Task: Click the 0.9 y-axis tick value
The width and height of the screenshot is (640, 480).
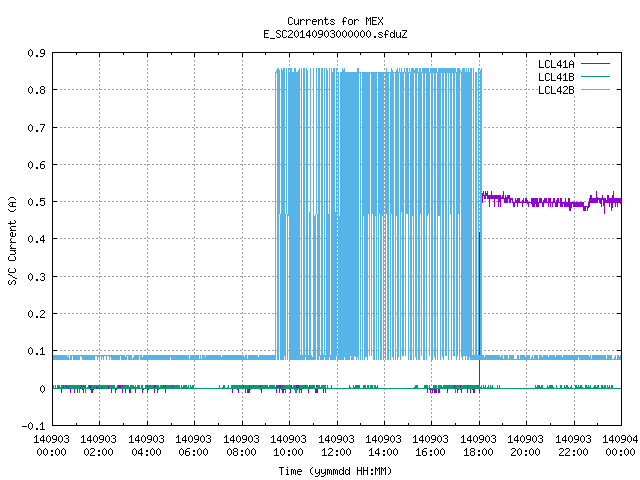Action: coord(36,53)
